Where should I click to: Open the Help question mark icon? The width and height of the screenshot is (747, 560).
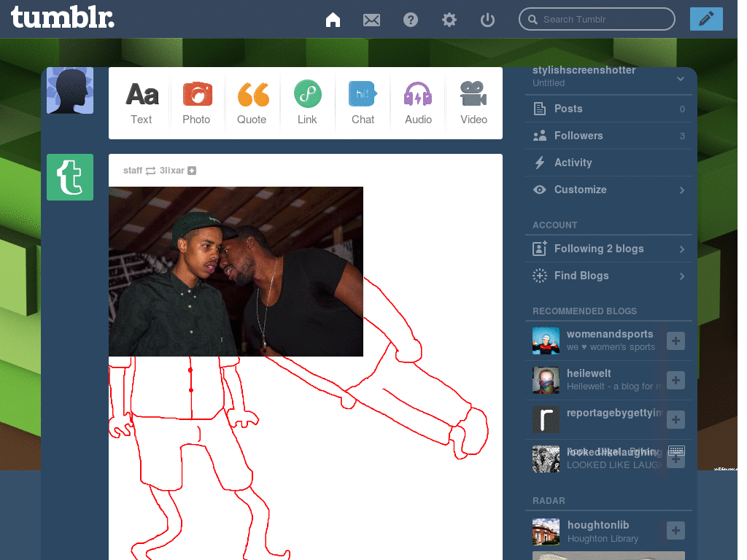pos(410,20)
